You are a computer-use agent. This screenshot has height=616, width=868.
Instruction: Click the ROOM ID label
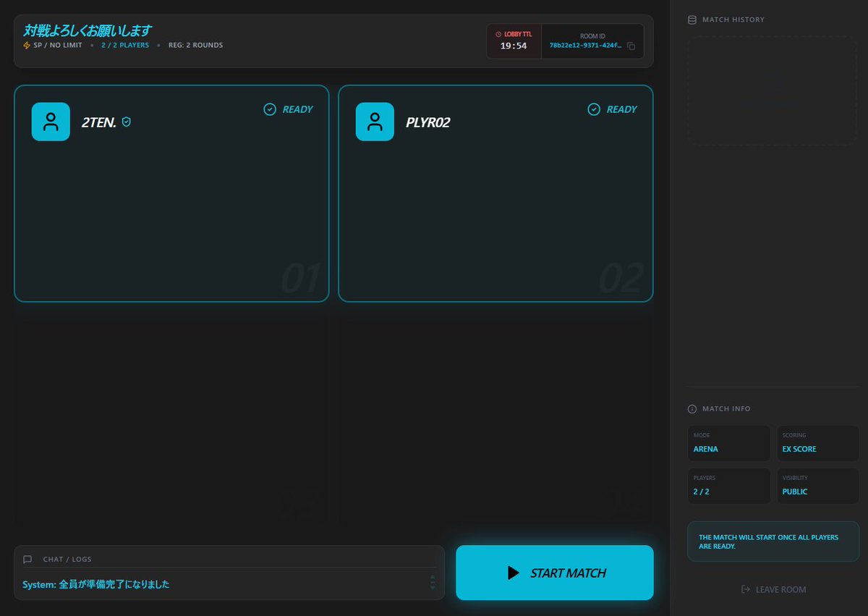click(x=592, y=35)
